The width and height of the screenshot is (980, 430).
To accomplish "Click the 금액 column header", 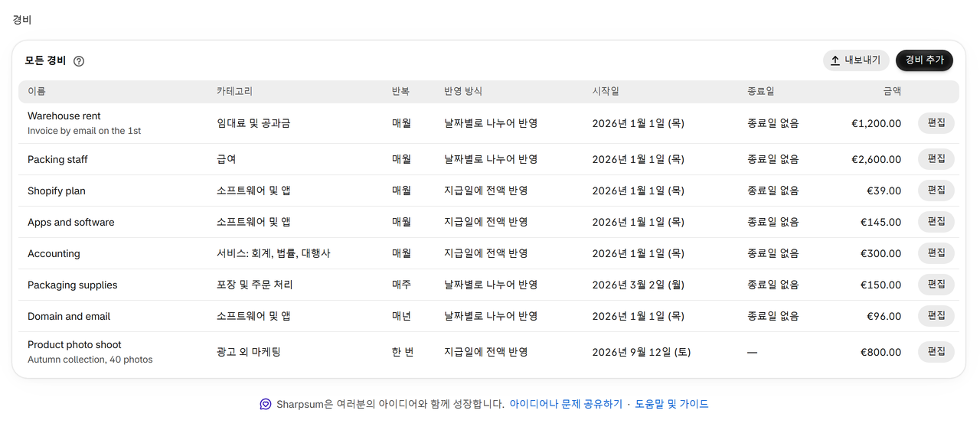I will [x=892, y=91].
